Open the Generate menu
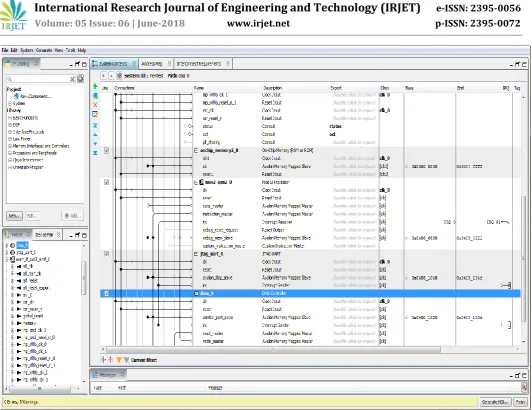This screenshot has width=532, height=410. pyautogui.click(x=44, y=50)
